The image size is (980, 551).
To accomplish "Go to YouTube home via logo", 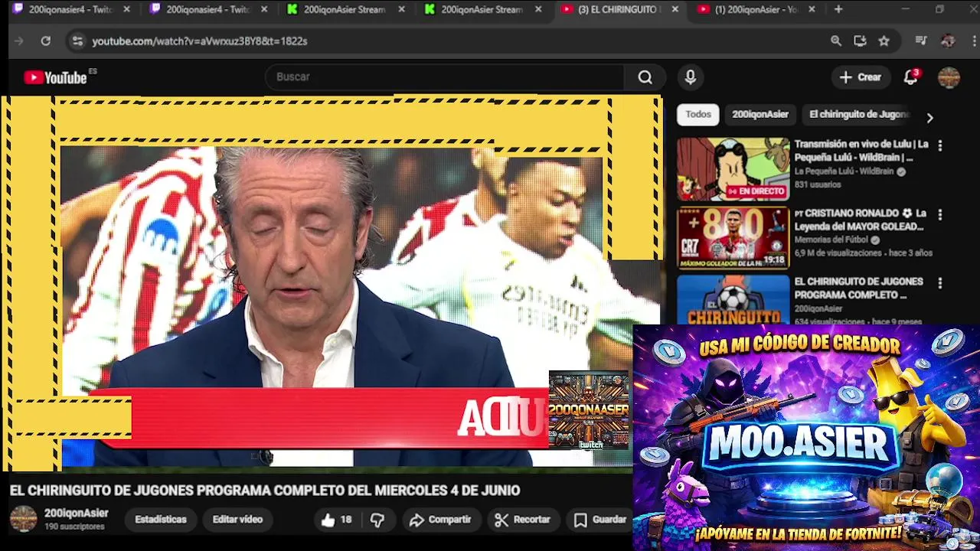I will pos(55,77).
